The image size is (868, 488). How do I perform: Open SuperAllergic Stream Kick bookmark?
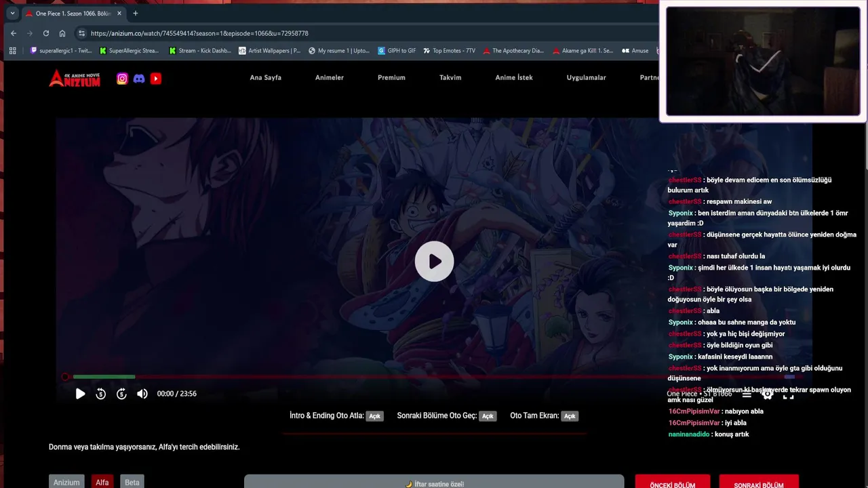pos(129,51)
